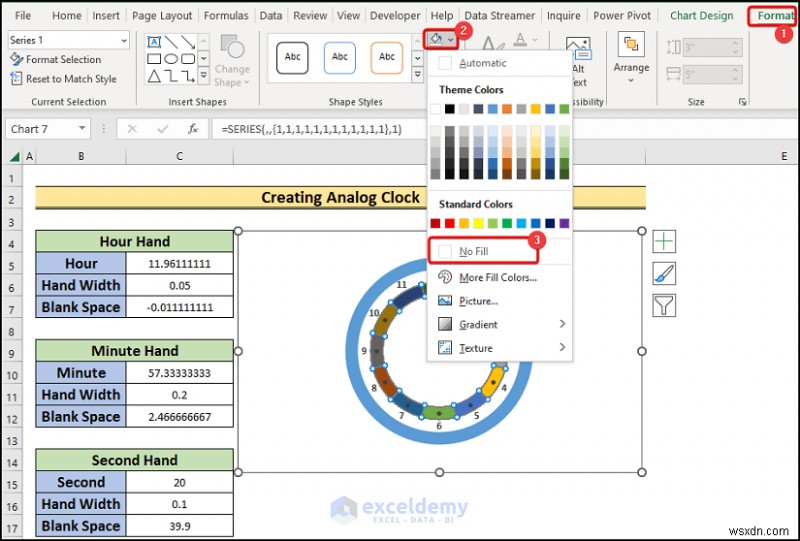Expand the Gradient submenu

pyautogui.click(x=499, y=325)
